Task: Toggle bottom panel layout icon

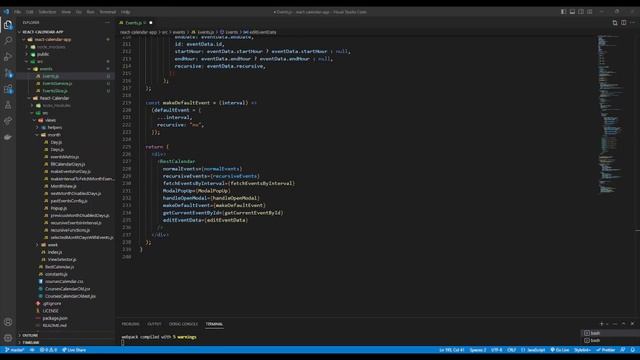Action: [x=572, y=12]
